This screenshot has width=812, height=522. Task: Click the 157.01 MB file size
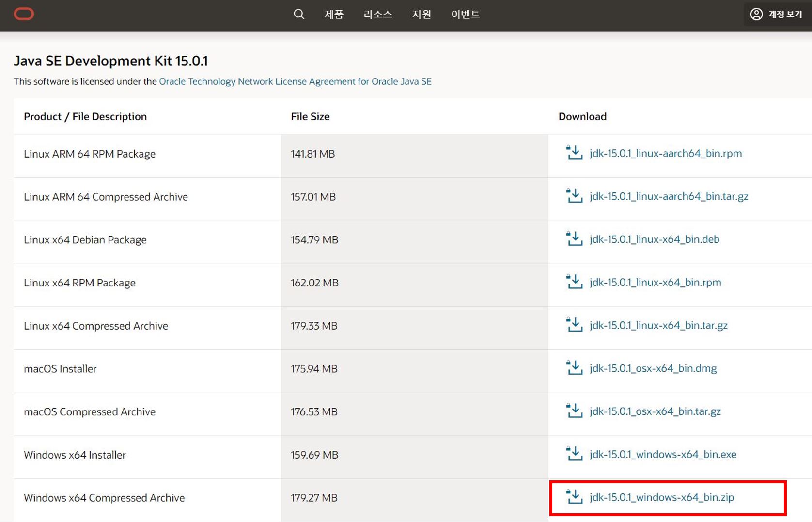313,197
